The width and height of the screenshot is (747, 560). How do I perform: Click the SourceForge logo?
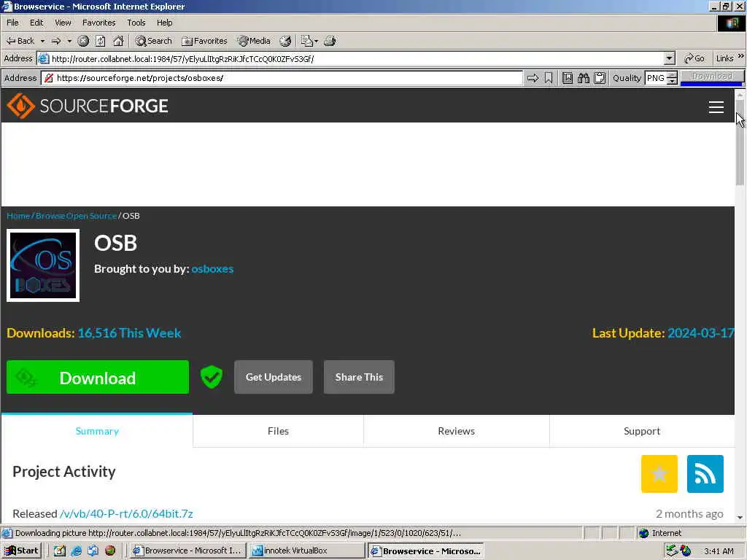pos(88,106)
